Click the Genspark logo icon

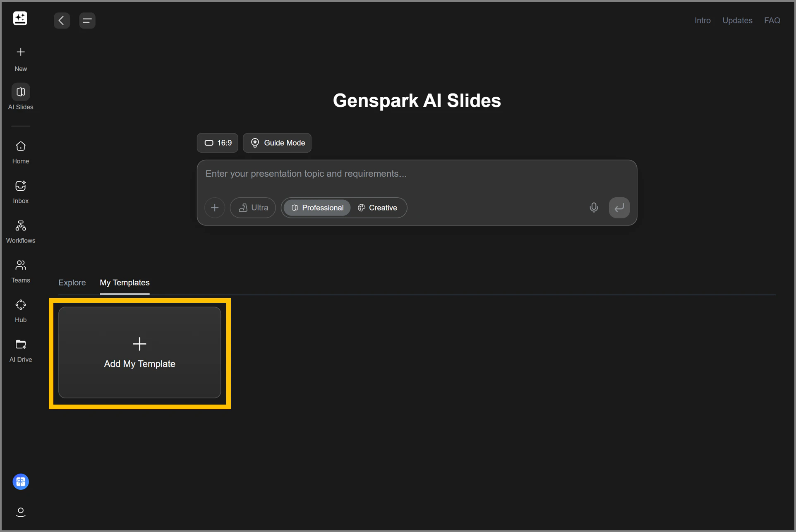click(x=20, y=19)
